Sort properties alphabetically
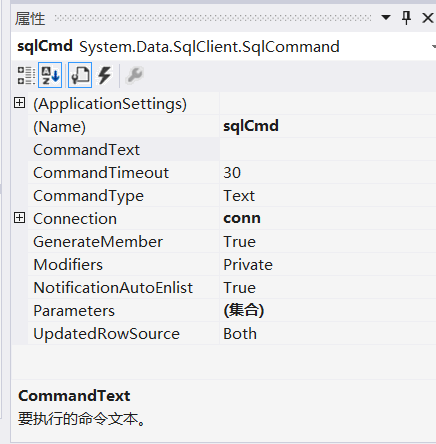The image size is (436, 444). click(x=50, y=75)
